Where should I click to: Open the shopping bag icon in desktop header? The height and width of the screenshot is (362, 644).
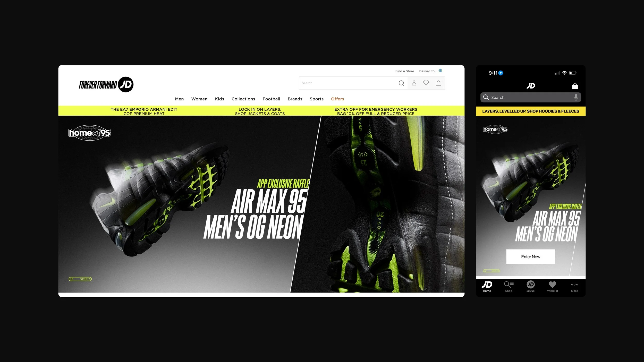tap(438, 83)
